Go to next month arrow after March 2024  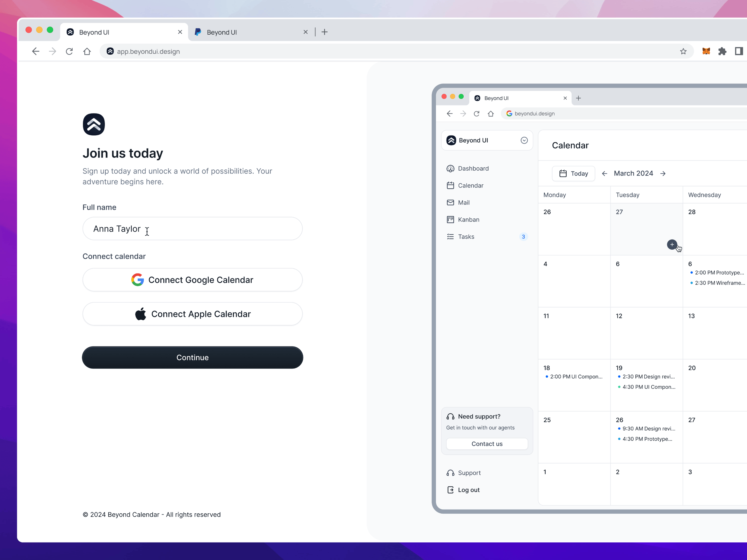(x=663, y=174)
